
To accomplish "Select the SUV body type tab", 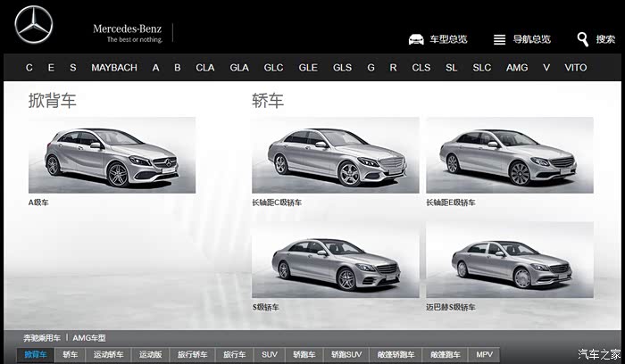I will pyautogui.click(x=270, y=354).
